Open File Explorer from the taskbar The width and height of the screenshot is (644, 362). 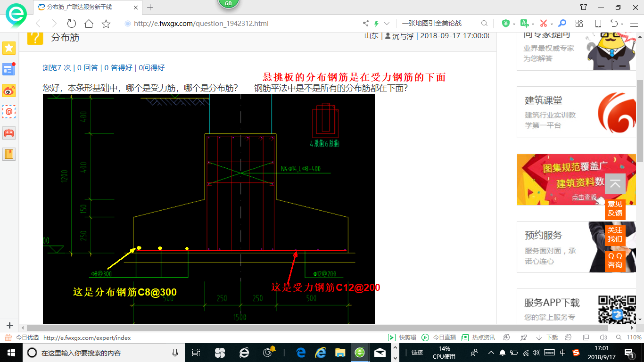340,353
